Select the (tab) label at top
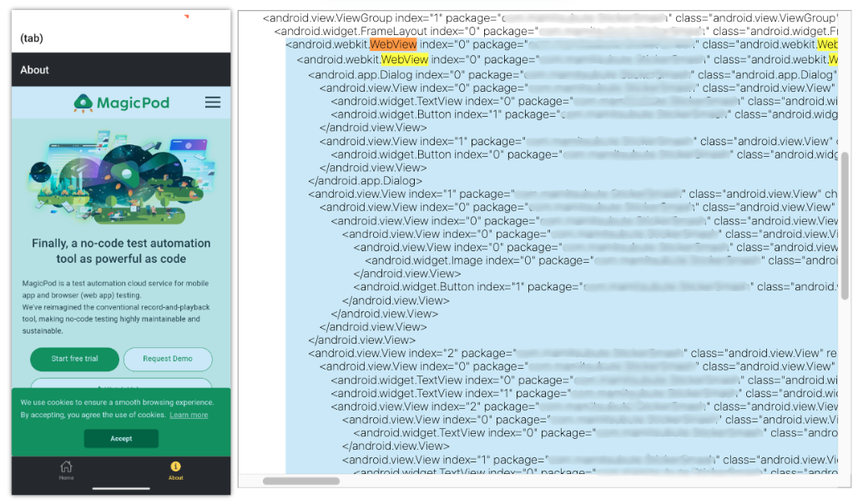The height and width of the screenshot is (504, 863). pos(32,38)
